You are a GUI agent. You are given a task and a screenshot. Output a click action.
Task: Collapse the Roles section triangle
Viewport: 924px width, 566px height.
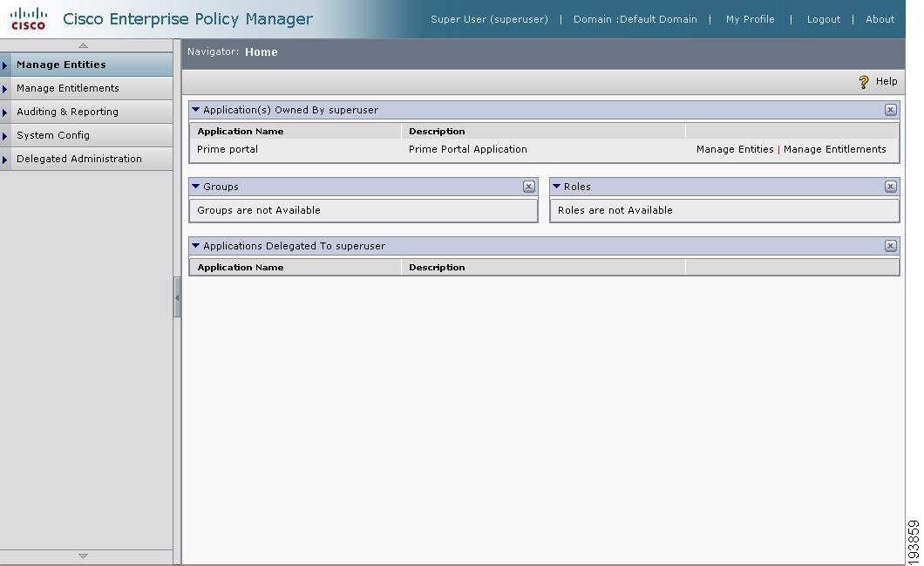pyautogui.click(x=556, y=187)
